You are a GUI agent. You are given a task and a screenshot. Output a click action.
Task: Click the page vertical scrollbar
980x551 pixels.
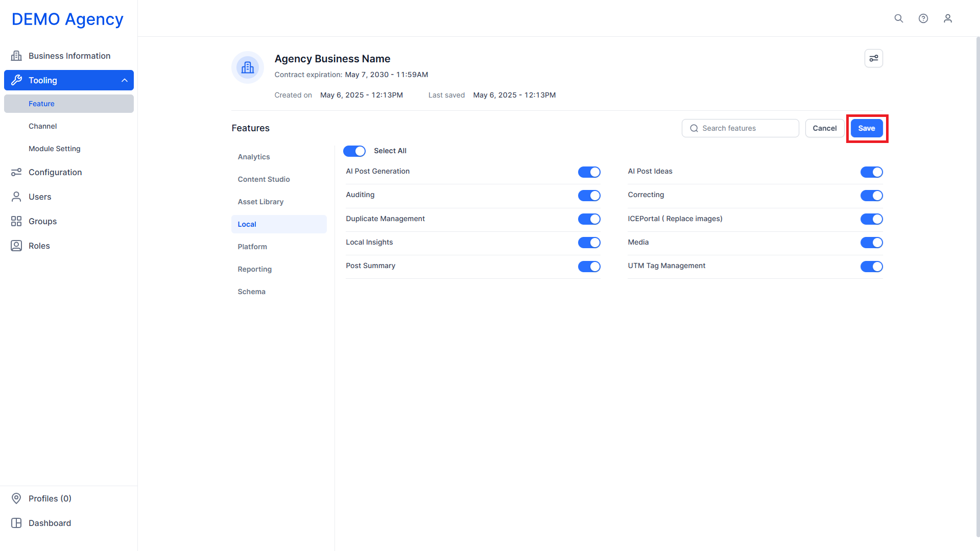pos(977,286)
